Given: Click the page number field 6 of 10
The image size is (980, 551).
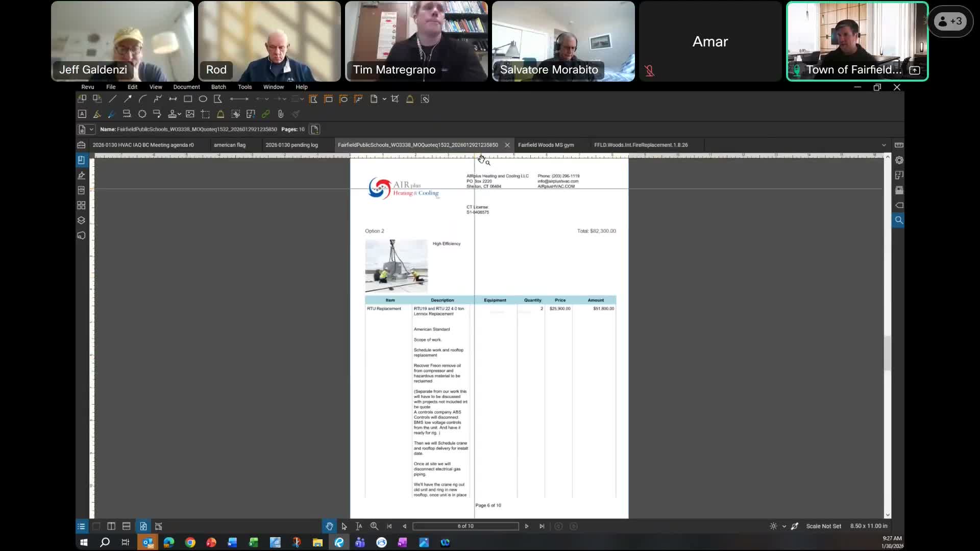Looking at the screenshot, I should [465, 526].
